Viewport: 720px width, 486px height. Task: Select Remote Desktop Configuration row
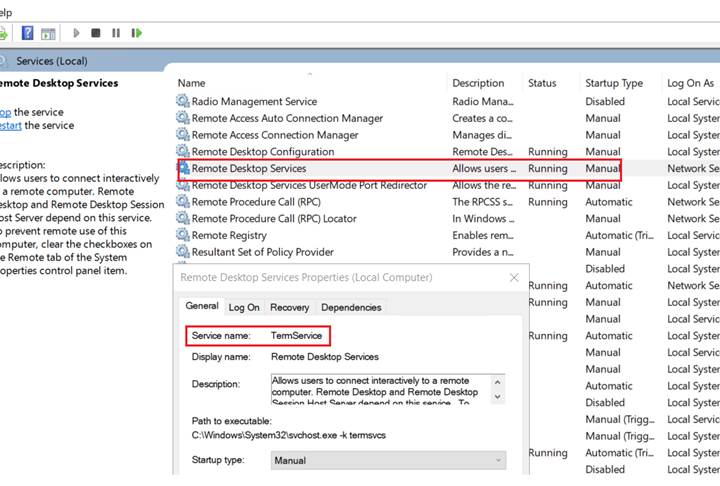(263, 152)
